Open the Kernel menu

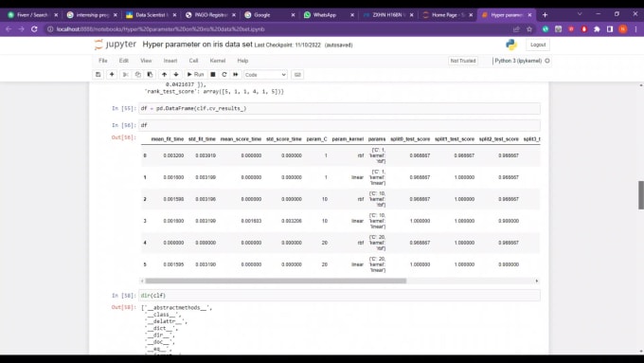pyautogui.click(x=218, y=61)
